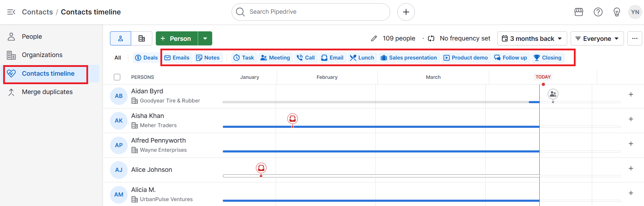
Task: Toggle the Deals filter
Action: tap(147, 58)
